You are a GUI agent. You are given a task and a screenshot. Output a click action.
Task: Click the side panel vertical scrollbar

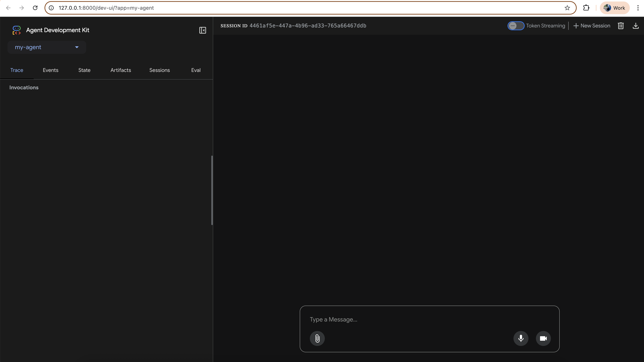point(212,190)
